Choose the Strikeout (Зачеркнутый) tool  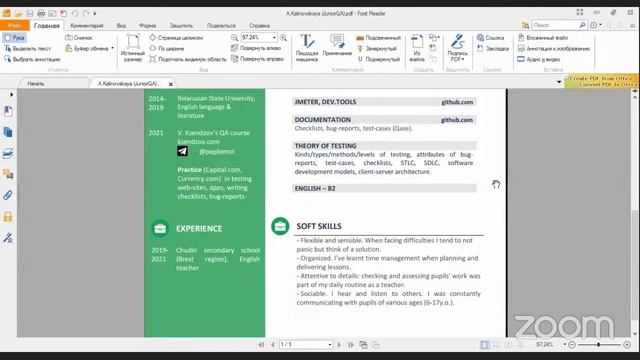pos(377,49)
